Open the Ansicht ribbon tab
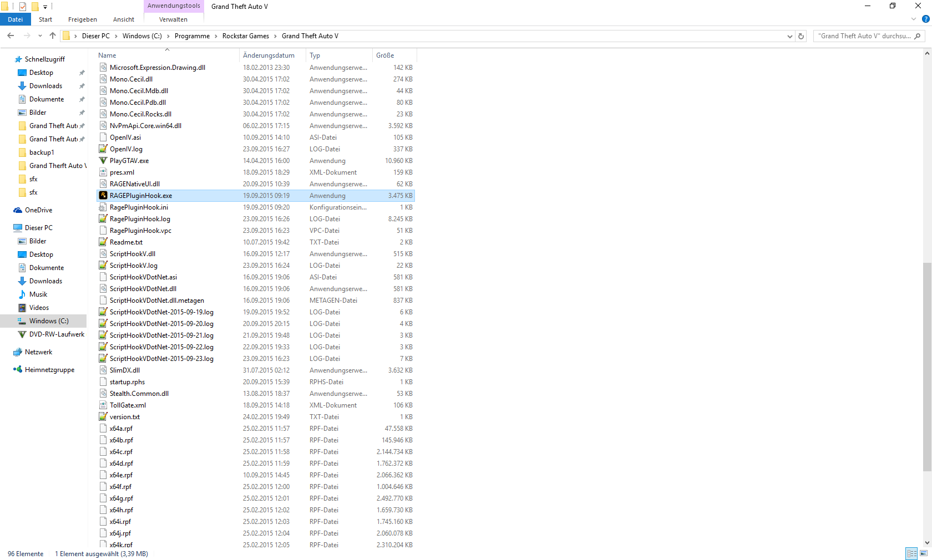This screenshot has width=932, height=560. click(124, 19)
